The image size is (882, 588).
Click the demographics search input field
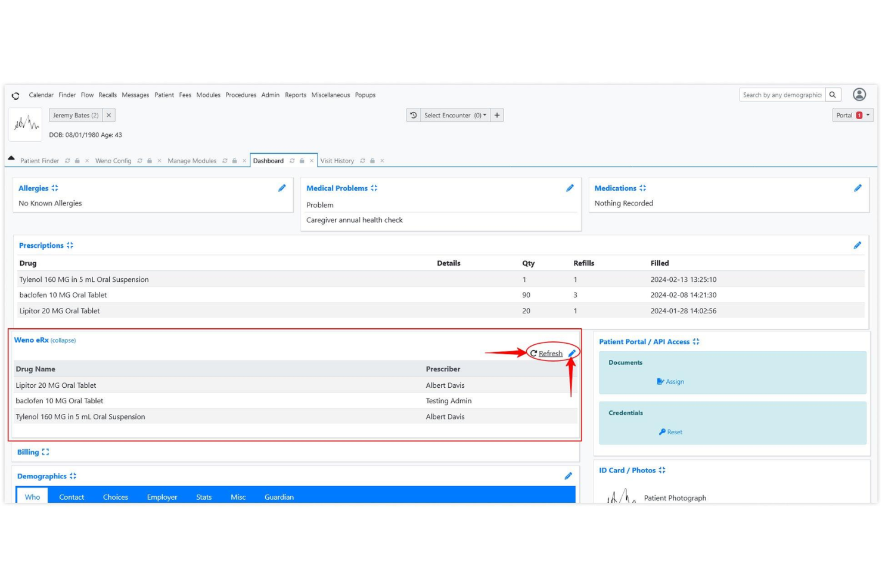pos(782,94)
